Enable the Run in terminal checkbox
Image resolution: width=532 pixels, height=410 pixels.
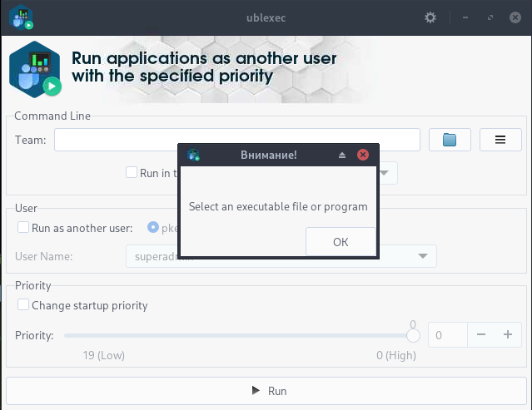coord(132,173)
